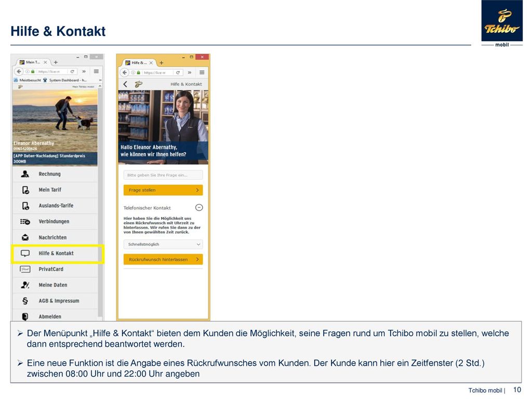Open a new tab in Hilfe & Kontakt window
This screenshot has height=399, width=532.
tap(162, 63)
